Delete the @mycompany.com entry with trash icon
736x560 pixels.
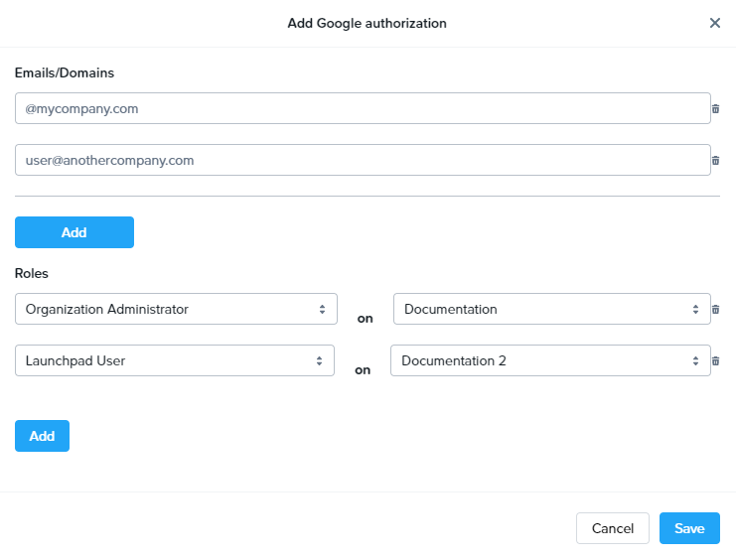coord(715,109)
